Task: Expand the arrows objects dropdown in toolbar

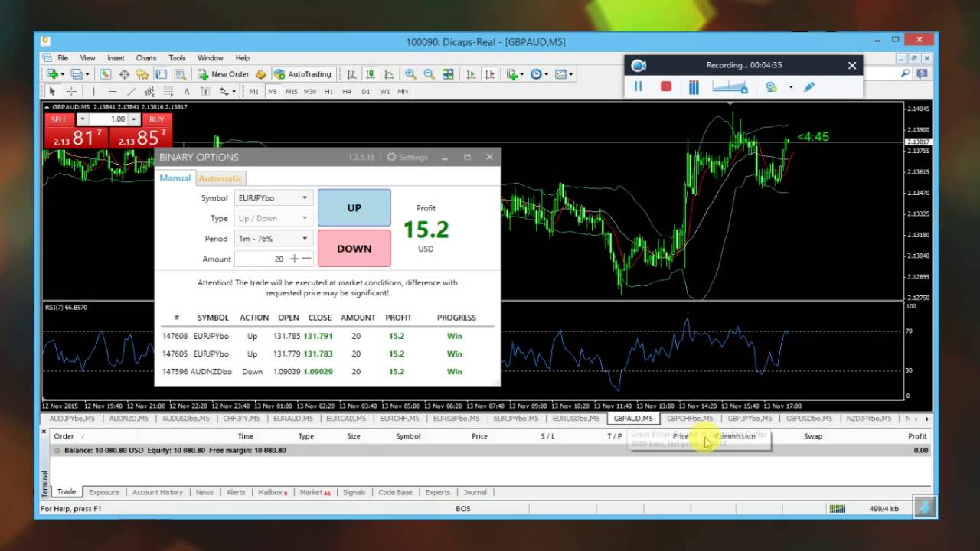Action: click(234, 91)
